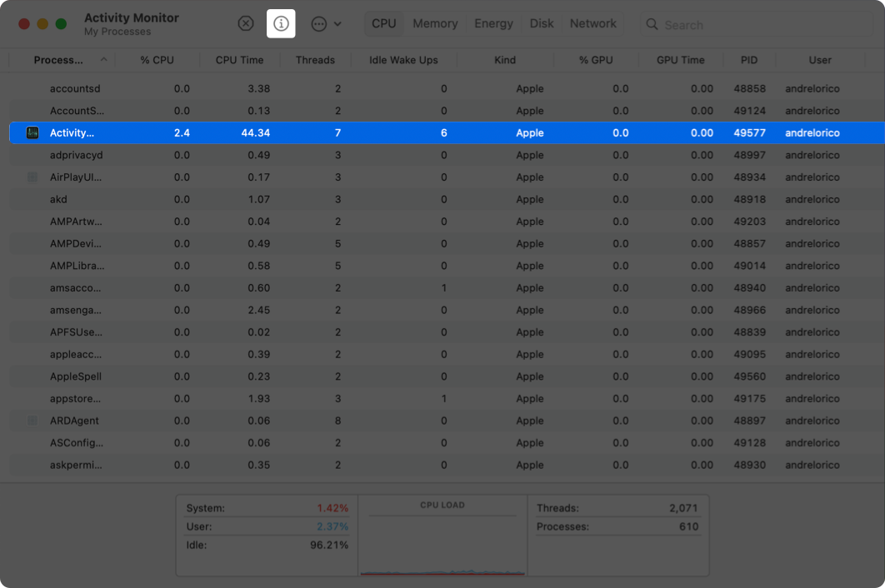Select the appstore... process

(x=75, y=398)
